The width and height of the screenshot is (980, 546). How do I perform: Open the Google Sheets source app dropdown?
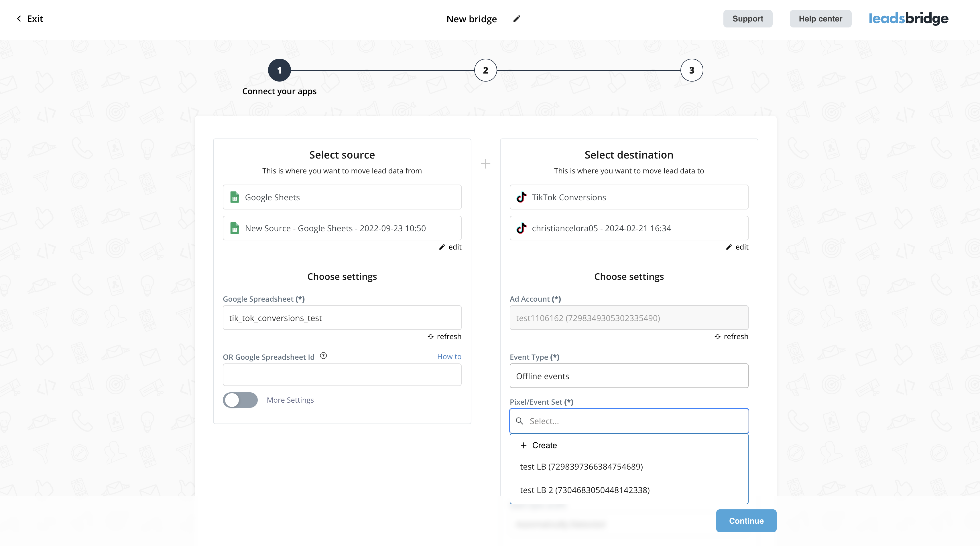point(342,197)
